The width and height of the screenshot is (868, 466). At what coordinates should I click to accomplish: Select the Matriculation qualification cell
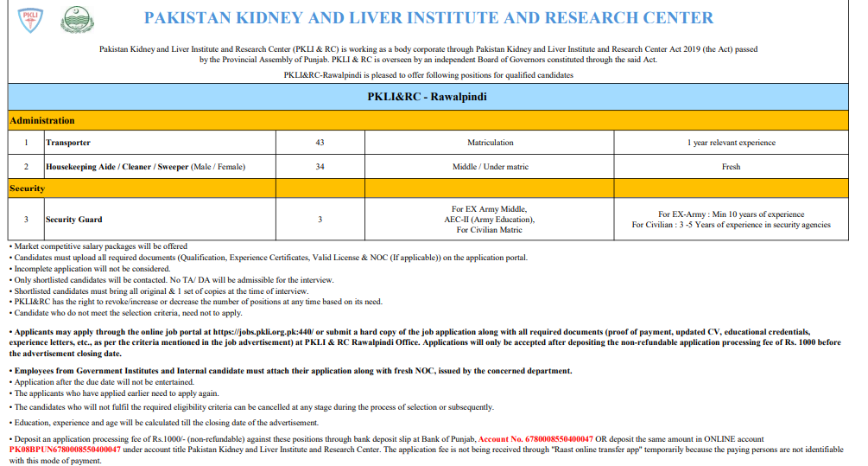click(x=490, y=143)
